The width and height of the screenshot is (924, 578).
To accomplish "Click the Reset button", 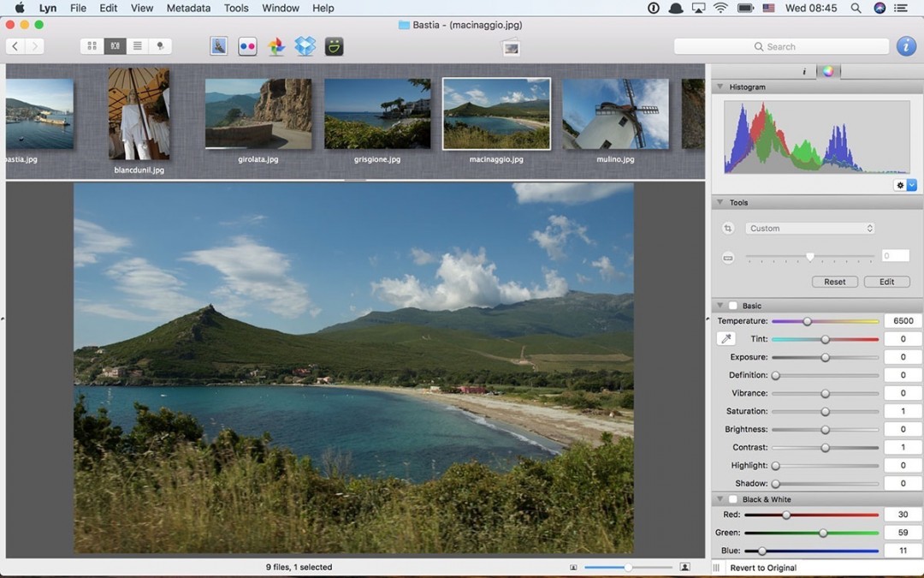I will click(834, 282).
